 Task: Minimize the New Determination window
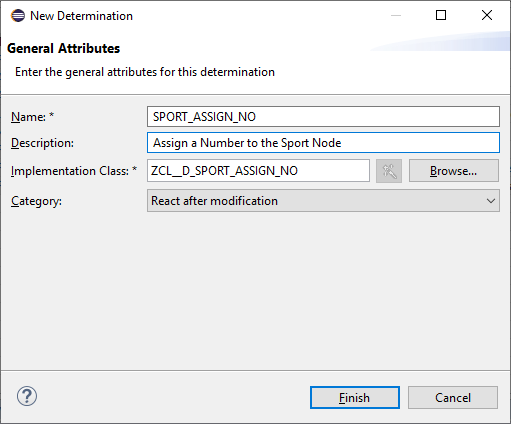point(396,15)
